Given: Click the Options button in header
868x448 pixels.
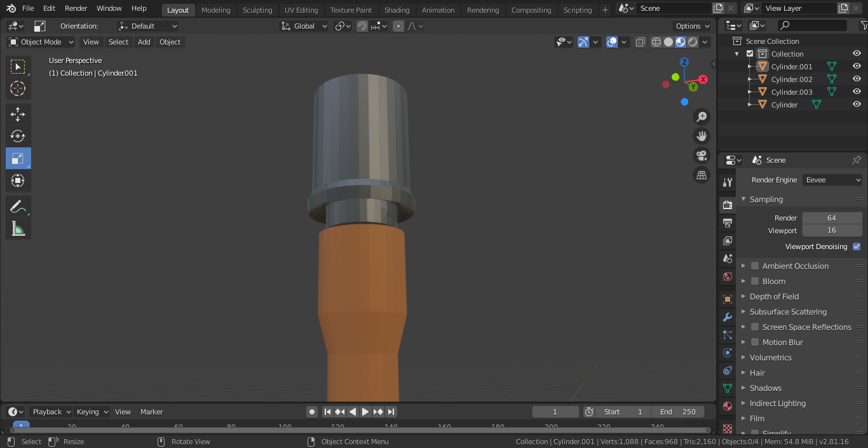Looking at the screenshot, I should point(692,26).
